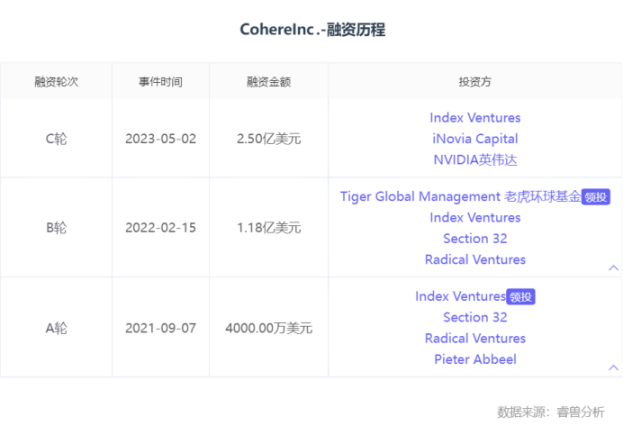The image size is (623, 444).
Task: Open Section 32 link in B轮 row
Action: (x=475, y=238)
